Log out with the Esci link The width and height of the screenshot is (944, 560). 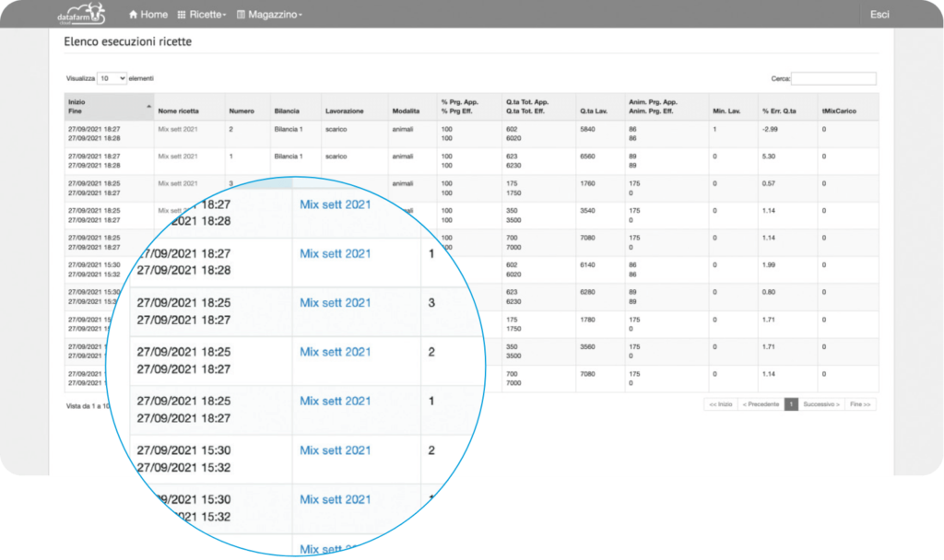[879, 15]
